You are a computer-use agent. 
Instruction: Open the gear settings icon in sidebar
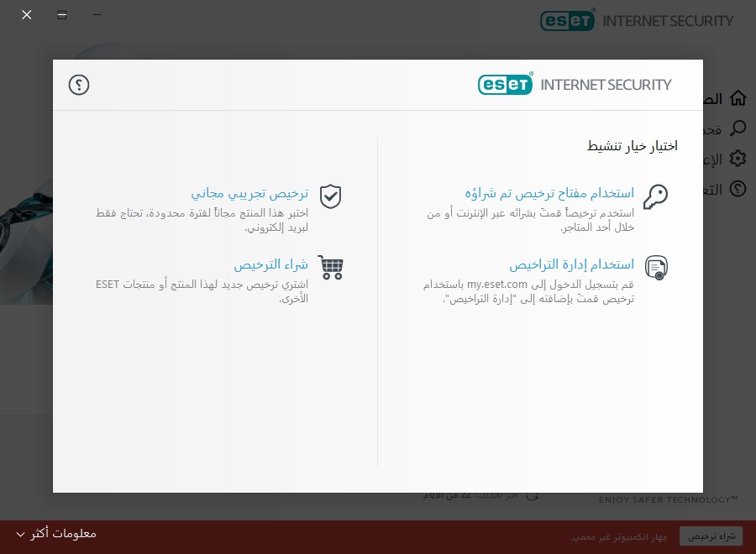(738, 159)
